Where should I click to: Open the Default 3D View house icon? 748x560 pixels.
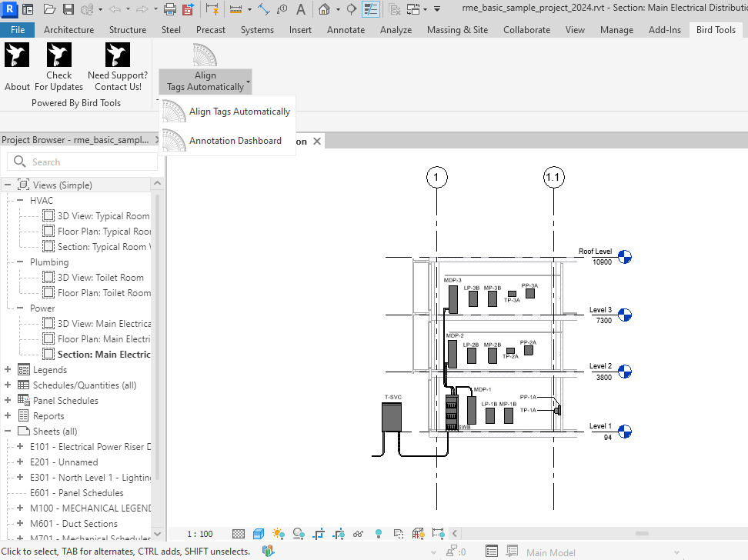pos(325,10)
